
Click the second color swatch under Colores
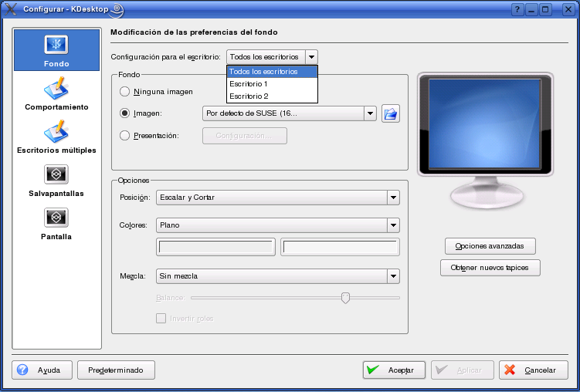pyautogui.click(x=340, y=247)
